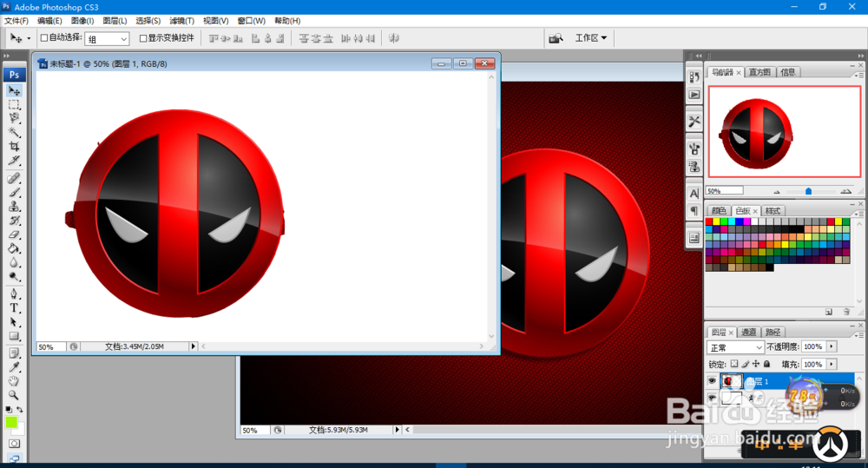
Task: Select the Magic Wand tool
Action: click(15, 132)
